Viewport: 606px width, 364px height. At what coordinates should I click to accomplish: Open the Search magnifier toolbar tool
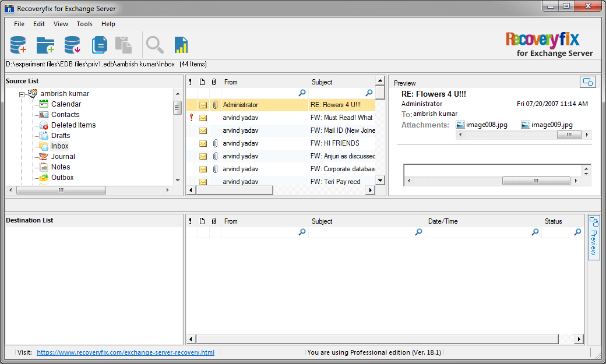(x=154, y=45)
